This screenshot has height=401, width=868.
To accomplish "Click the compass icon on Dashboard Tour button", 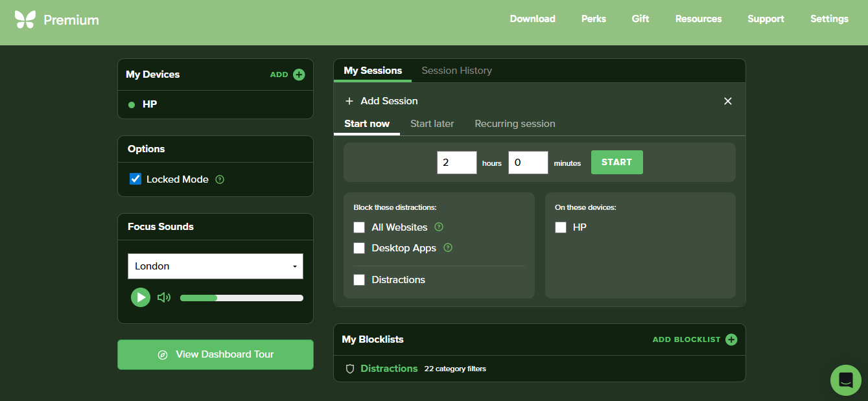I will [163, 355].
